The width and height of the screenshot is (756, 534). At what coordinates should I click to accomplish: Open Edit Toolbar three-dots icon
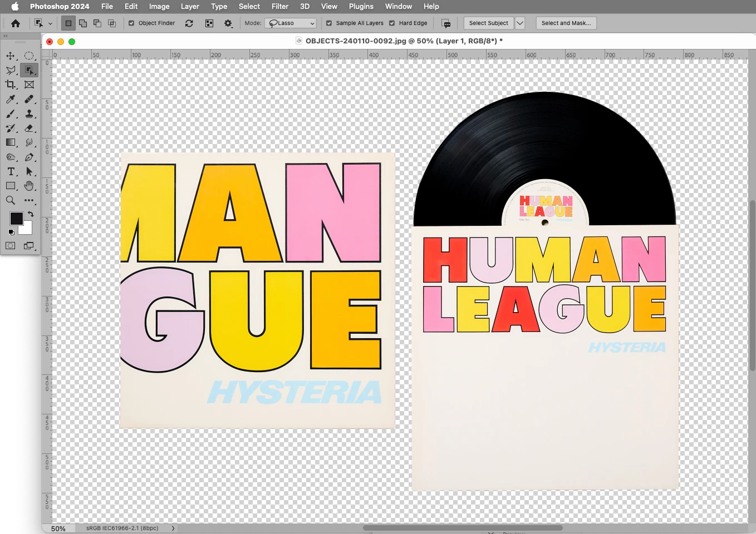click(29, 200)
